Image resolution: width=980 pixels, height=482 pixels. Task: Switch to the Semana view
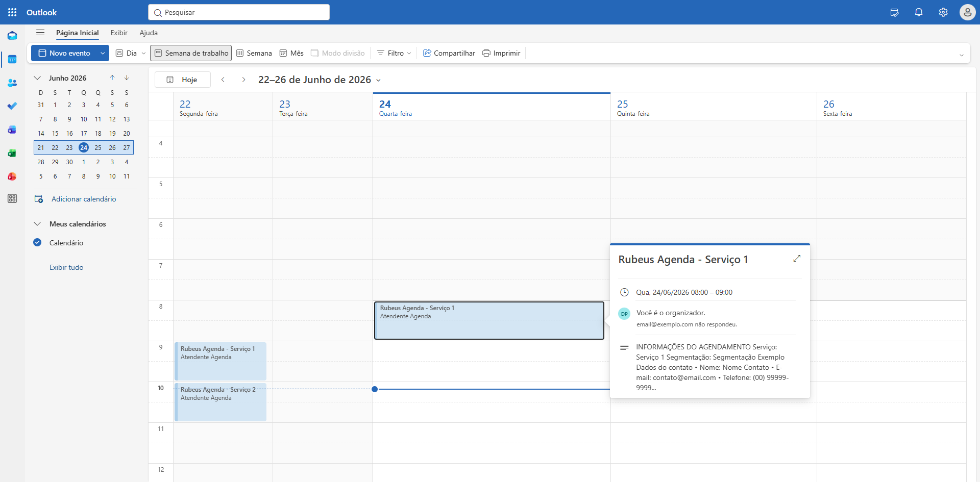pyautogui.click(x=254, y=53)
